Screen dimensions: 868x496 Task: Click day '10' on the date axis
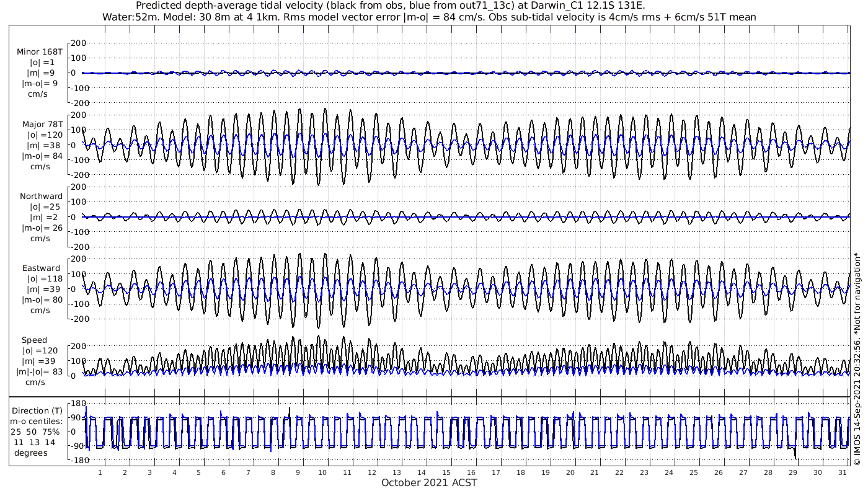coord(322,472)
